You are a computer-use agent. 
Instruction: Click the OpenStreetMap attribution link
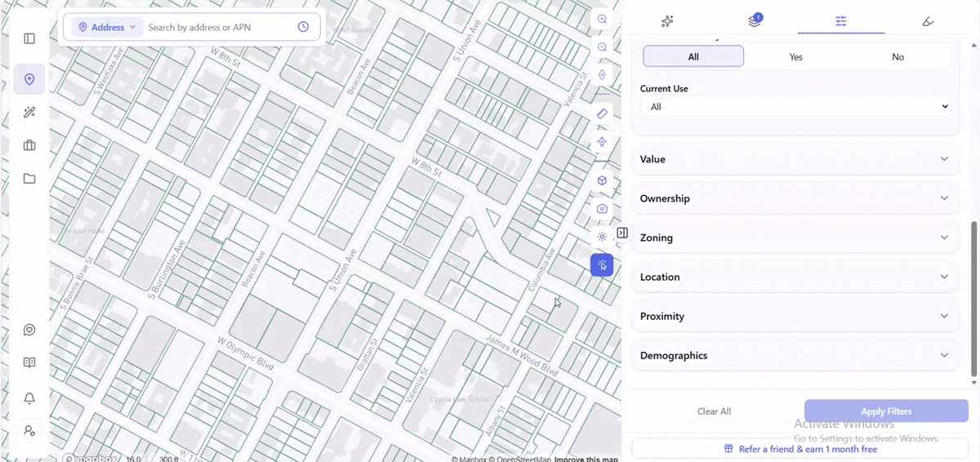[x=522, y=459]
